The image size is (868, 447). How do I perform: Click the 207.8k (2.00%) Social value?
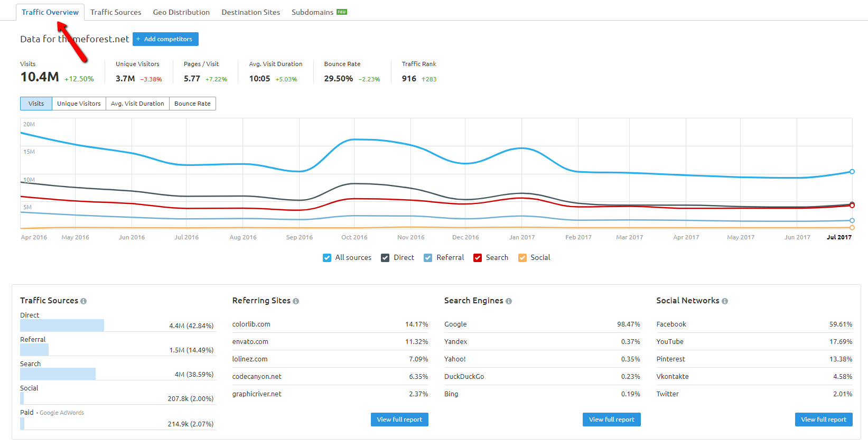pos(191,399)
